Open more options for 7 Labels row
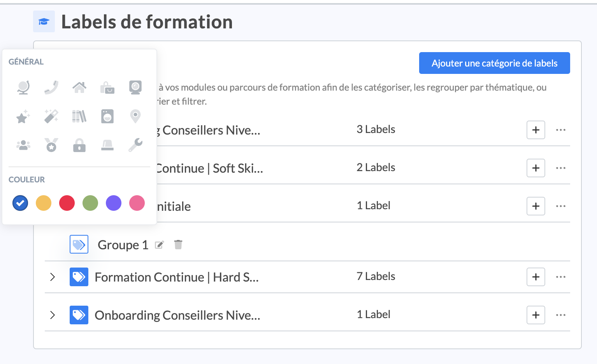This screenshot has height=364, width=597. (560, 277)
